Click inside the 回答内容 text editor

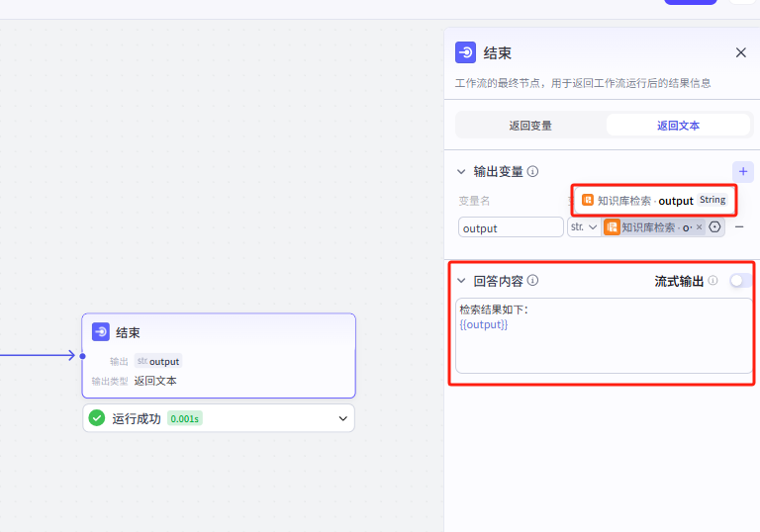(604, 346)
